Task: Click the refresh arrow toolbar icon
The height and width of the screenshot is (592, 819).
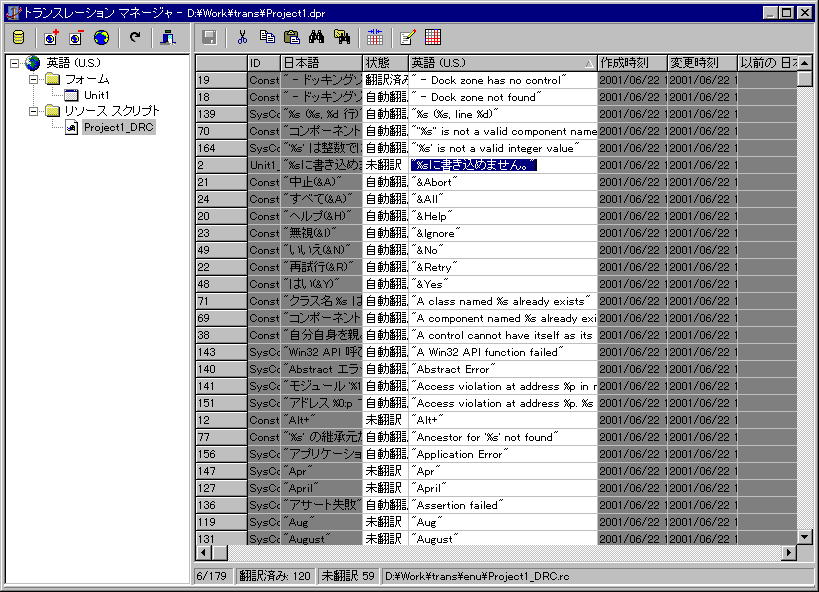Action: pos(135,38)
